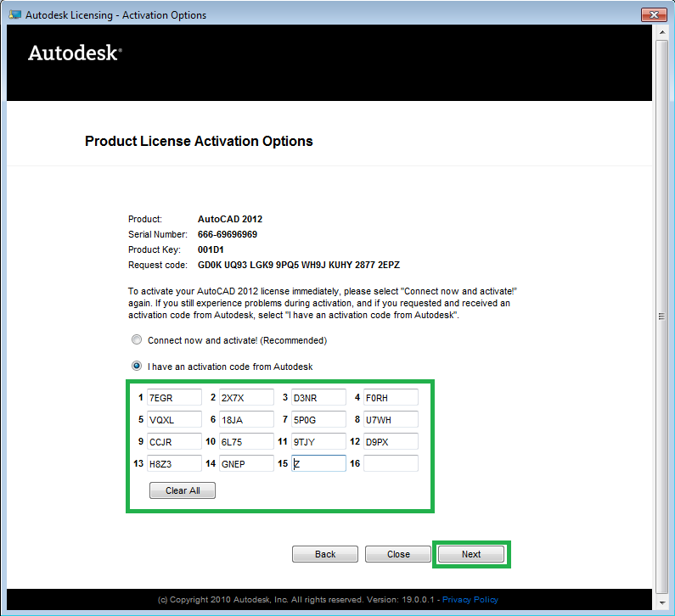Click the Clear All button
Screen dimensions: 675x616
(183, 490)
